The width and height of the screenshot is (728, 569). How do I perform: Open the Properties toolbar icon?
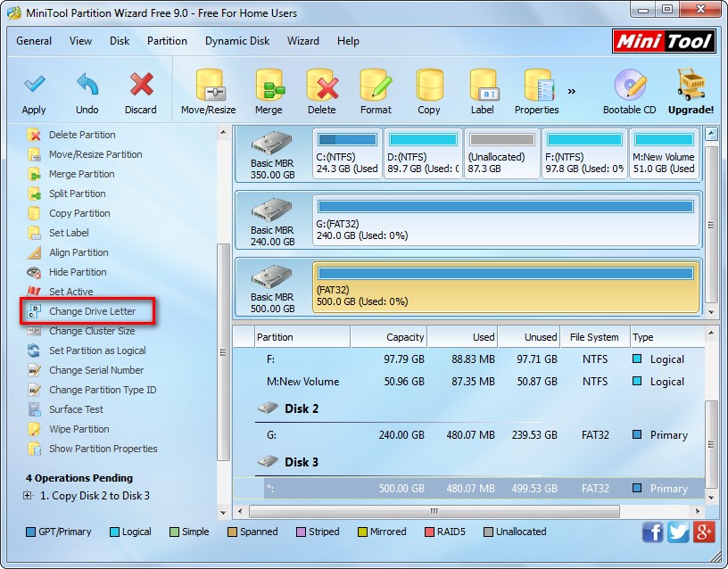(538, 85)
